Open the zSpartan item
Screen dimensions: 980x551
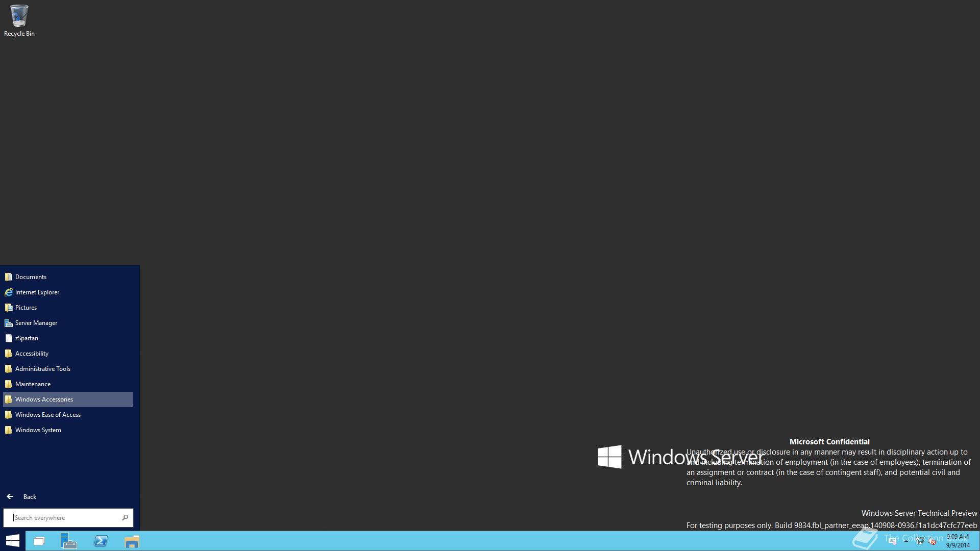point(68,338)
